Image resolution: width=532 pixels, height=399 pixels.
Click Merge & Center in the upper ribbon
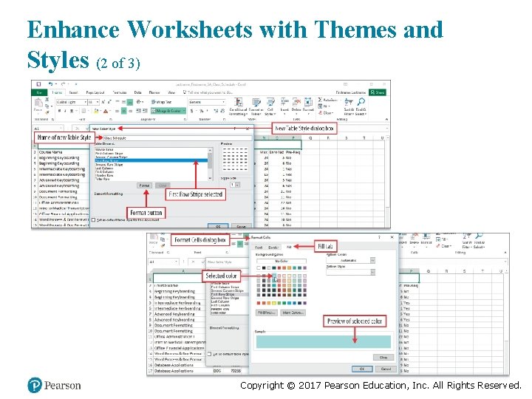[x=168, y=111]
